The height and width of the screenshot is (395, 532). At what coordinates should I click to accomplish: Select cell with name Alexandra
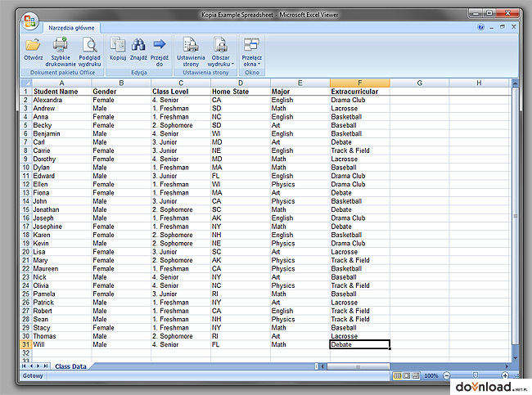coord(61,100)
